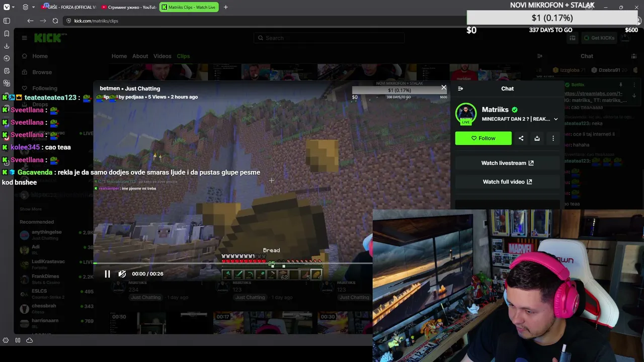
Task: Toggle the clip mute button
Action: pos(122,274)
